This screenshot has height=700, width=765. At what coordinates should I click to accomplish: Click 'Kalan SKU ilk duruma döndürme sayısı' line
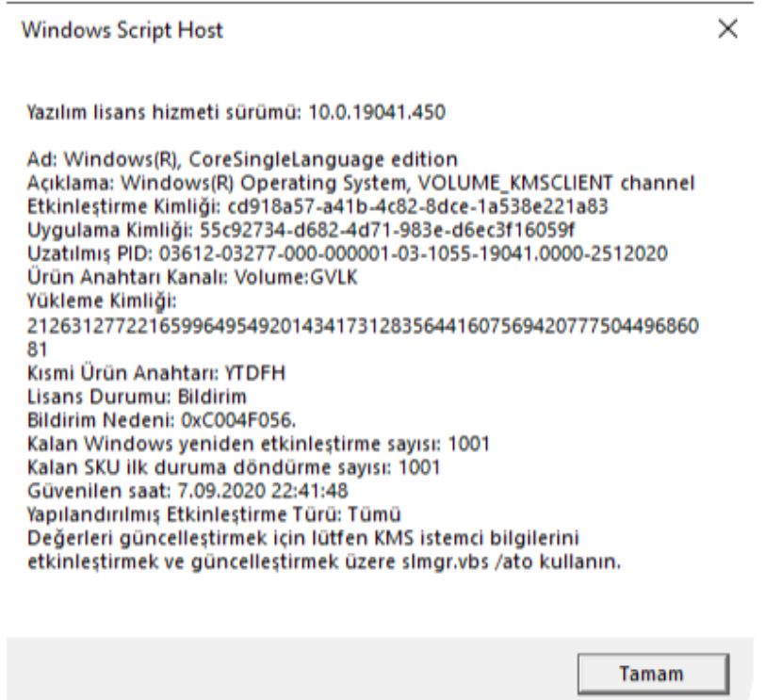[234, 467]
